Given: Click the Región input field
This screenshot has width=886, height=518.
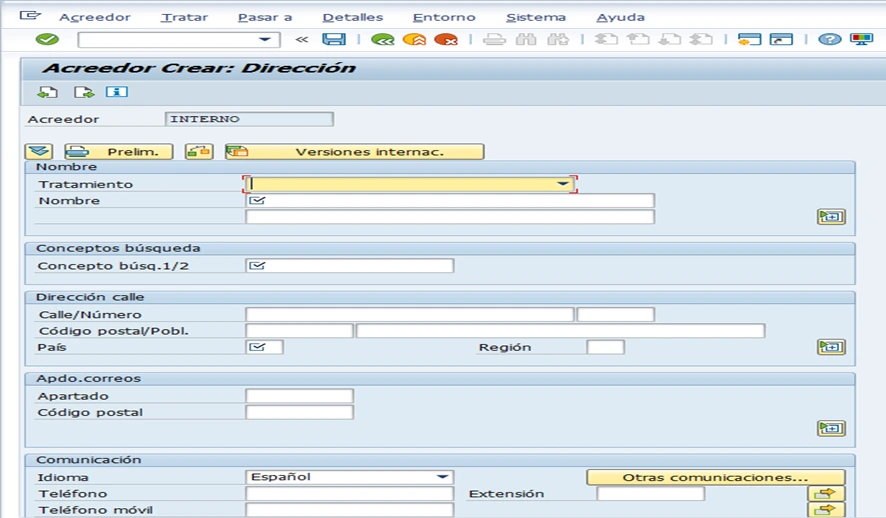Looking at the screenshot, I should [605, 347].
